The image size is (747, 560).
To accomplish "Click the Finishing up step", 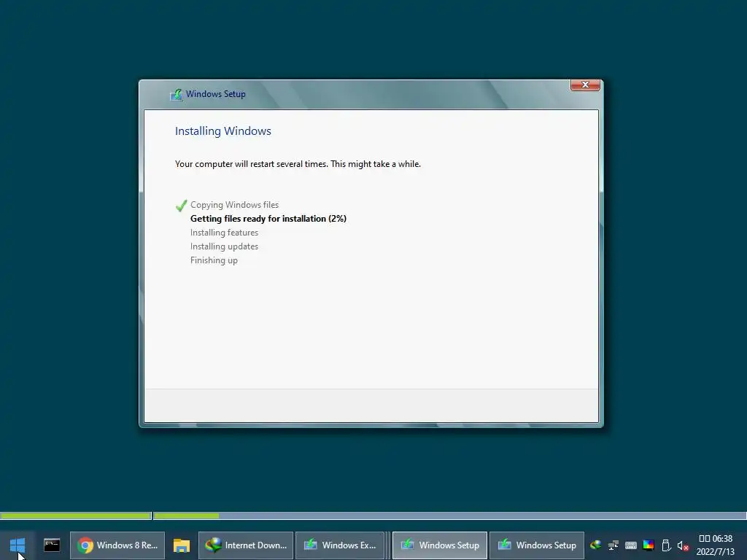I will coord(214,260).
